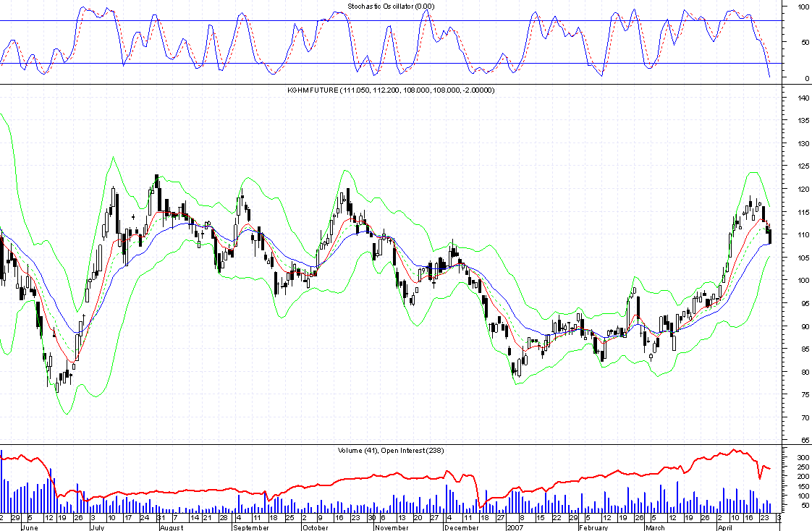
Task: Click the 125 price axis label
Action: pos(803,166)
